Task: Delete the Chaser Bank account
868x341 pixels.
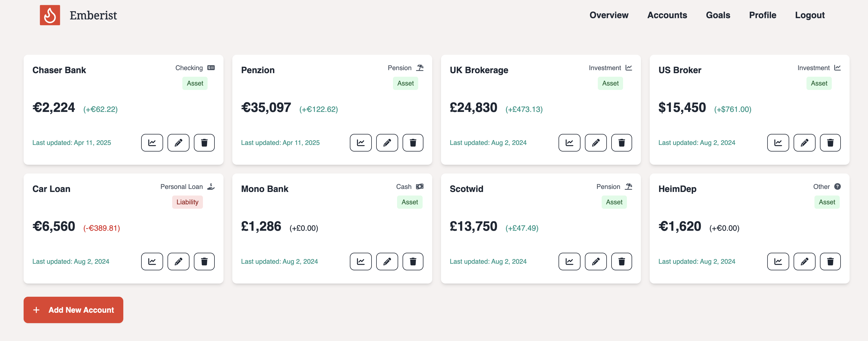Action: point(204,143)
